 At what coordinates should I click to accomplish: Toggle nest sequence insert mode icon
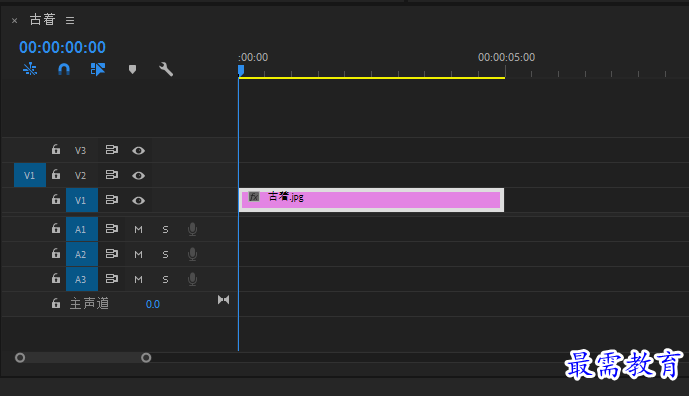click(30, 69)
